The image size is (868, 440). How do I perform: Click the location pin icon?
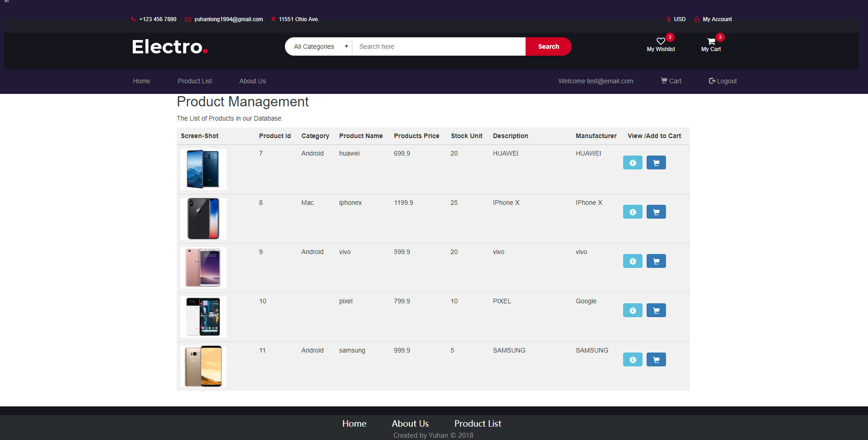pyautogui.click(x=273, y=19)
